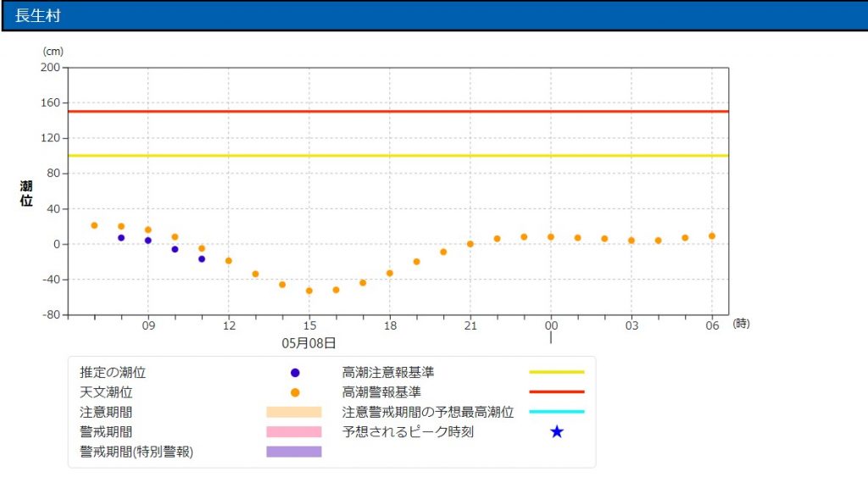
Task: Click the 推定の潮位 legend label
Action: (113, 373)
